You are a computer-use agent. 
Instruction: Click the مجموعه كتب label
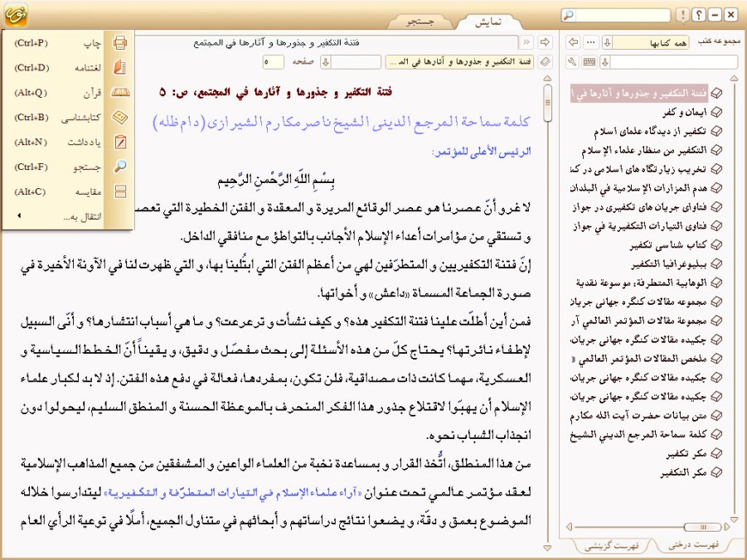[719, 41]
